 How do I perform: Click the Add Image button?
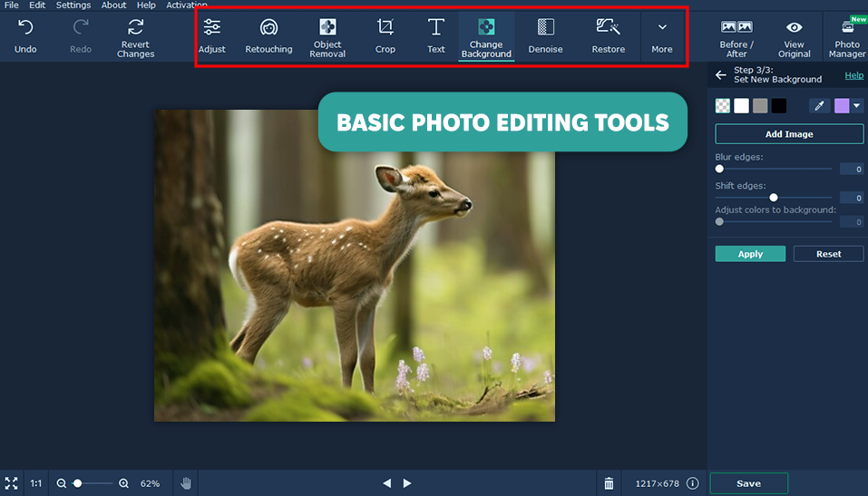point(789,134)
